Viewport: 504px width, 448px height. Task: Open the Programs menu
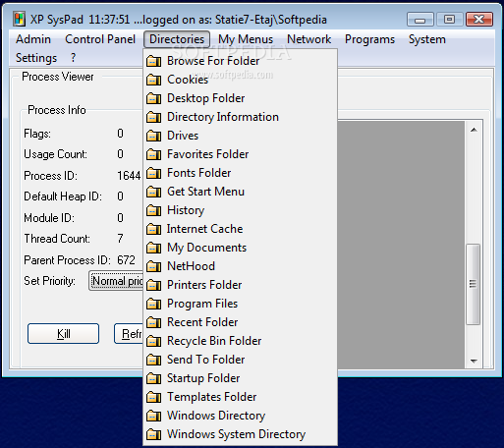369,39
